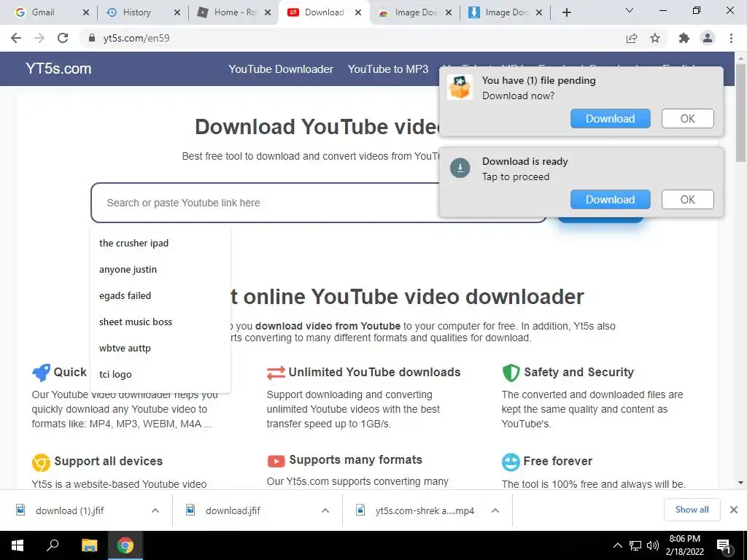Close the History tab
This screenshot has width=747, height=560.
pos(177,12)
